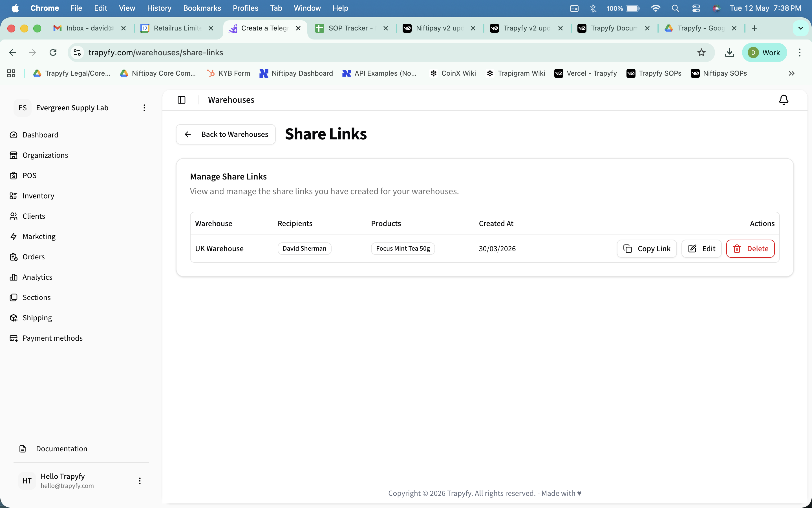Screen dimensions: 812x508
Task: Open Hello Trapyfy user account menu
Action: [x=140, y=481]
